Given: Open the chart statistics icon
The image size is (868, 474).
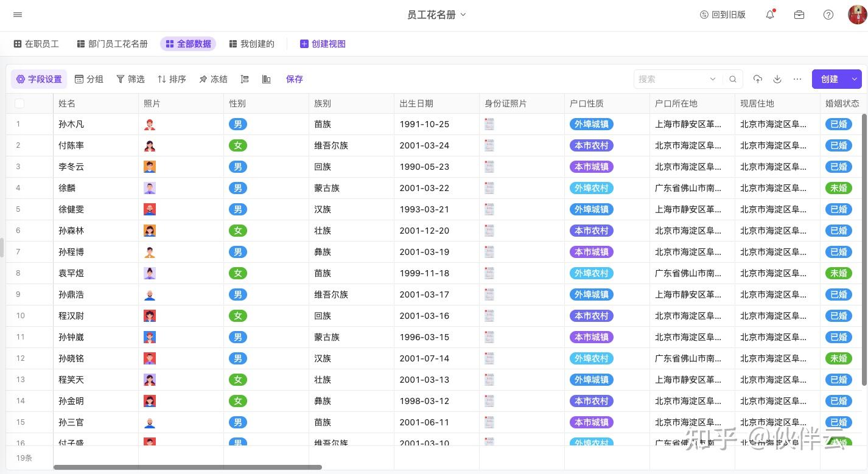Looking at the screenshot, I should [266, 79].
